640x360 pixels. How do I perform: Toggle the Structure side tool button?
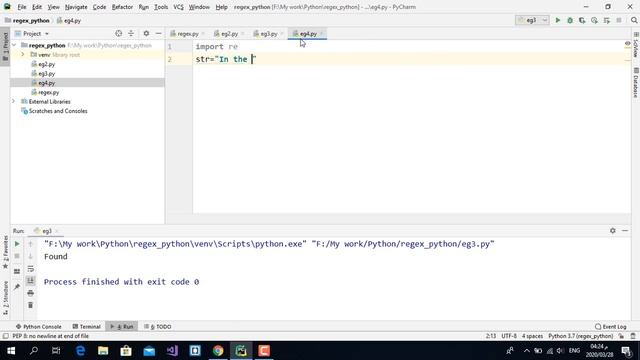coord(5,298)
